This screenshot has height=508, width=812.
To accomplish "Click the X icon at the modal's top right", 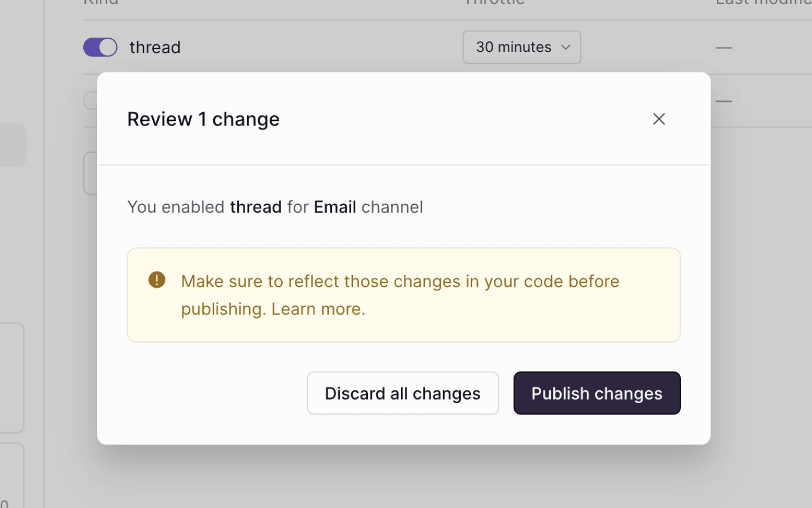I will click(659, 119).
